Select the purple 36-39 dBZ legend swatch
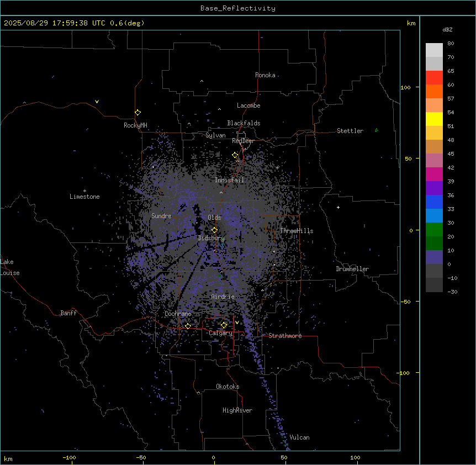Image resolution: width=476 pixels, height=465 pixels. click(x=434, y=188)
